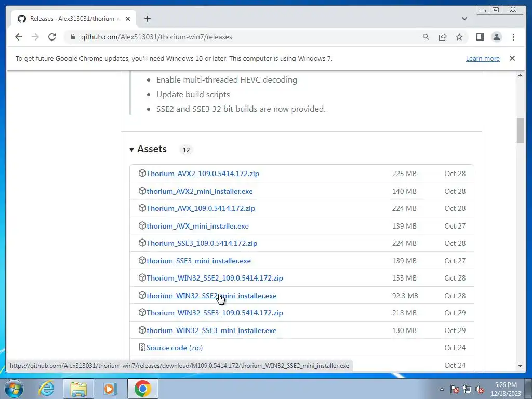Click the scrollbar up arrow
Image resolution: width=532 pixels, height=399 pixels.
coord(520,75)
